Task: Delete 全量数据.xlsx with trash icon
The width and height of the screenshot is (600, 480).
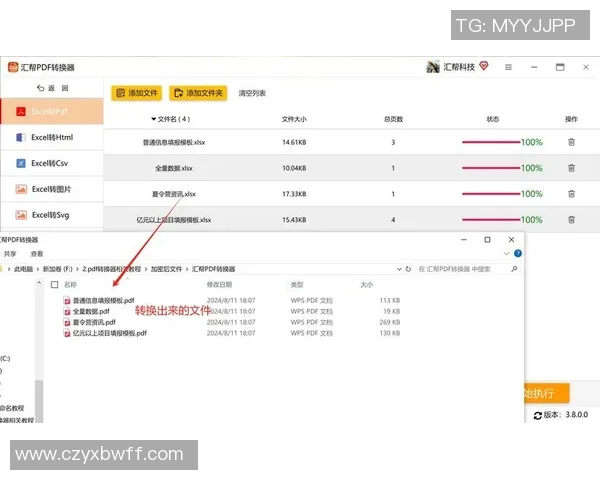Action: tap(571, 168)
